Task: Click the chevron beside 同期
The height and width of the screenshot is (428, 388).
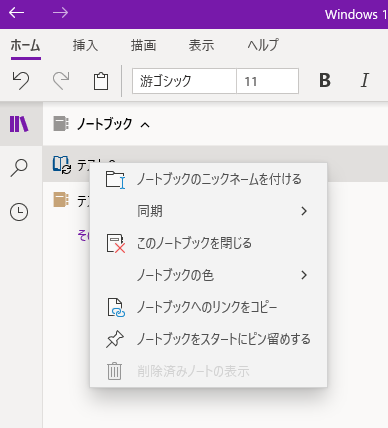Action: click(304, 211)
